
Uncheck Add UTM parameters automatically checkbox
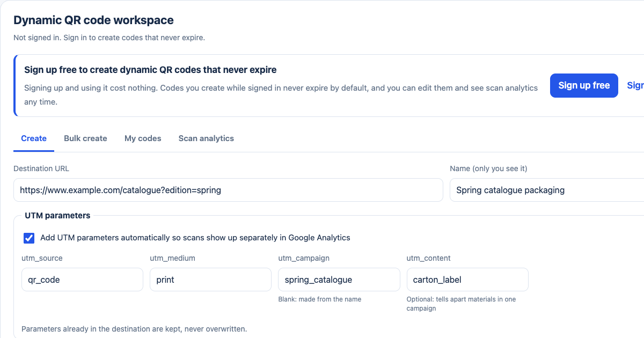coord(29,238)
